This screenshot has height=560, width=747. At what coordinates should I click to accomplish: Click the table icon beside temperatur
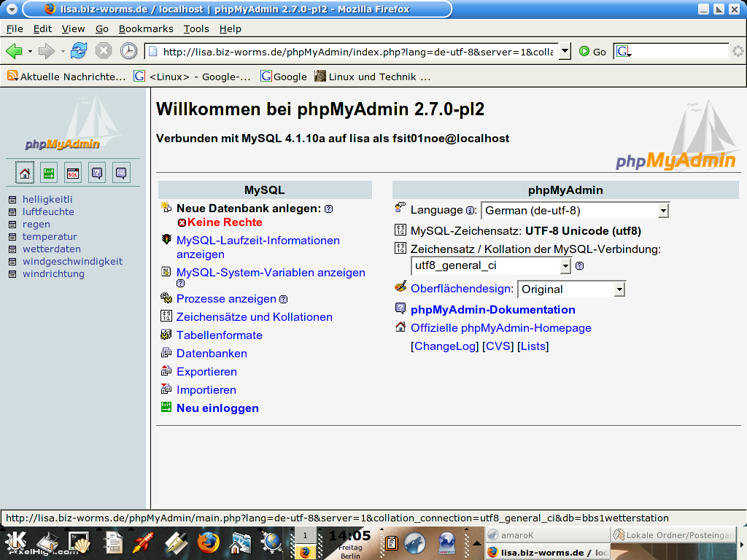tap(12, 237)
